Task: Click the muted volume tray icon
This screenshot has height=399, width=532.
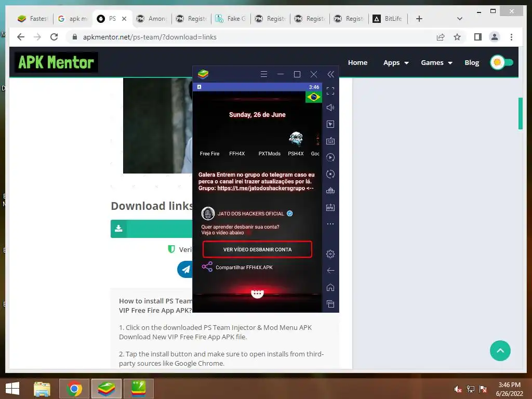Action: pos(458,389)
